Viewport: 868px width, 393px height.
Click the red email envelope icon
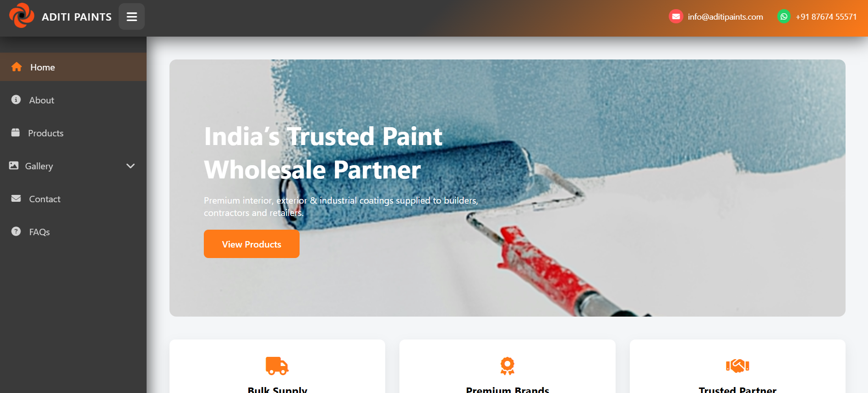point(676,16)
